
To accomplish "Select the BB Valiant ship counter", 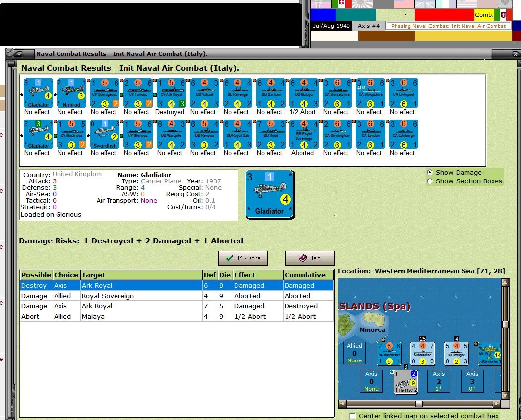I will [204, 93].
